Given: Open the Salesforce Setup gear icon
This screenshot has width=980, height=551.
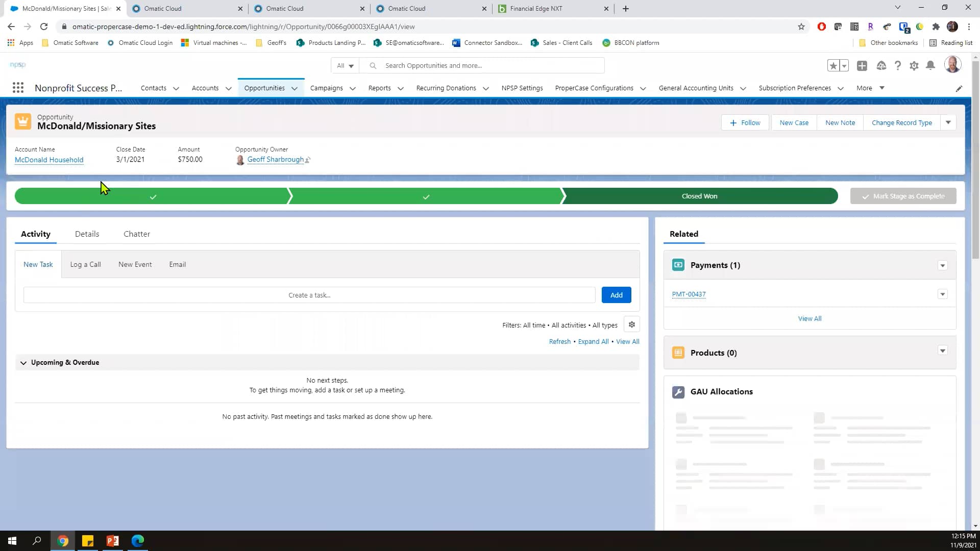Looking at the screenshot, I should coord(914,66).
